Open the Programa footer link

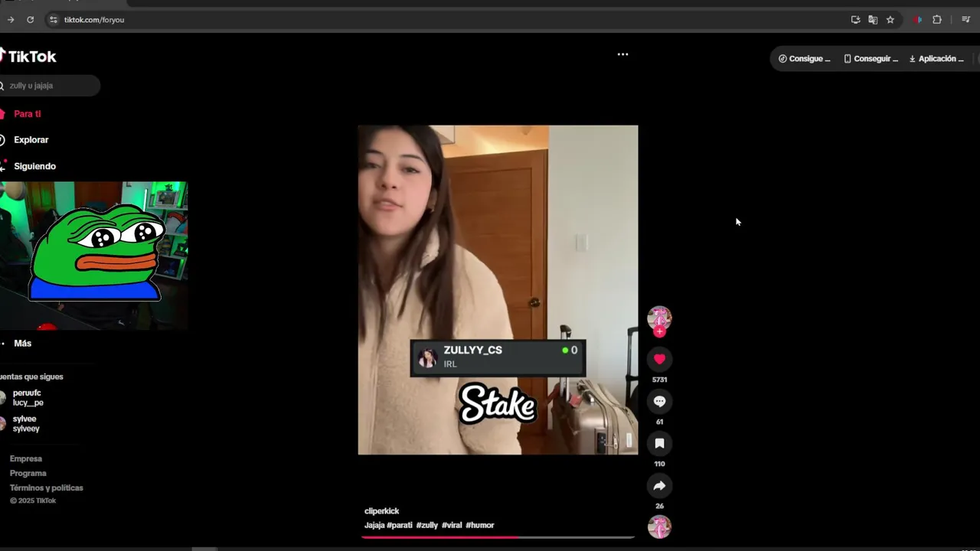[28, 474]
